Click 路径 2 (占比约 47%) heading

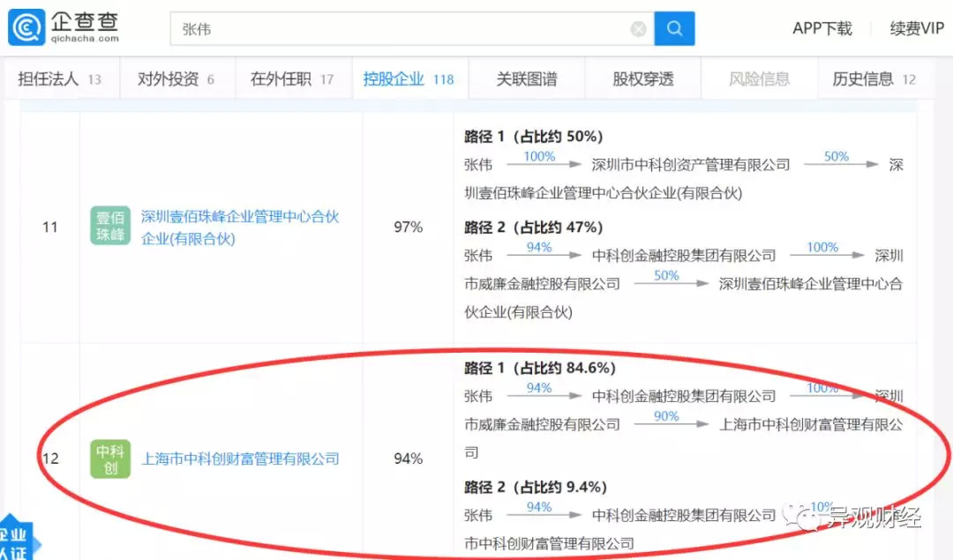point(534,228)
